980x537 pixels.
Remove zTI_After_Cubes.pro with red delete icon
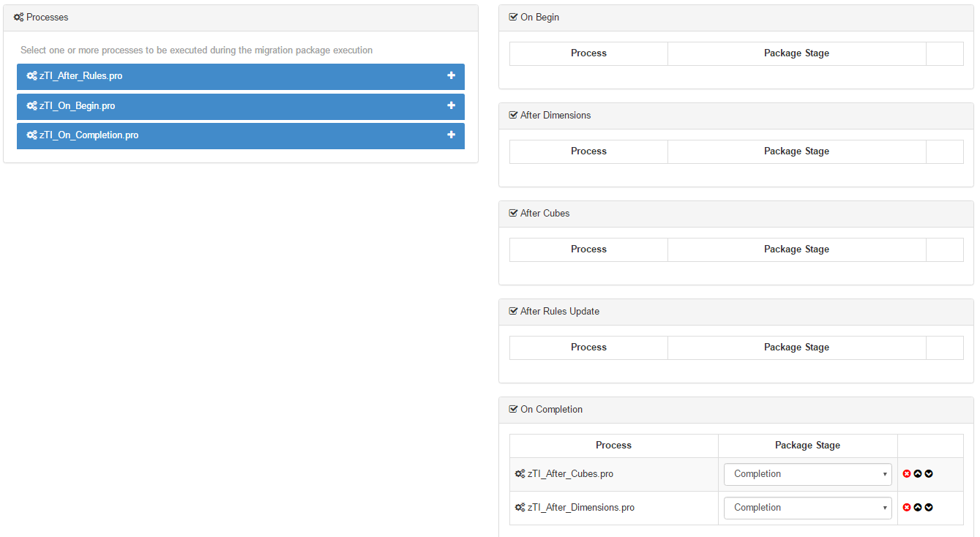pos(907,474)
